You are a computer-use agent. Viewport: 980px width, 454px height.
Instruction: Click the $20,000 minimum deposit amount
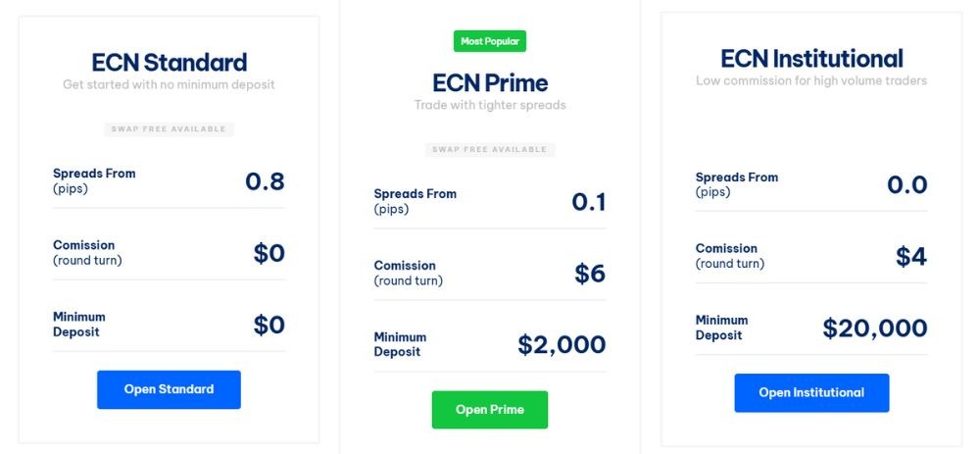pos(875,328)
